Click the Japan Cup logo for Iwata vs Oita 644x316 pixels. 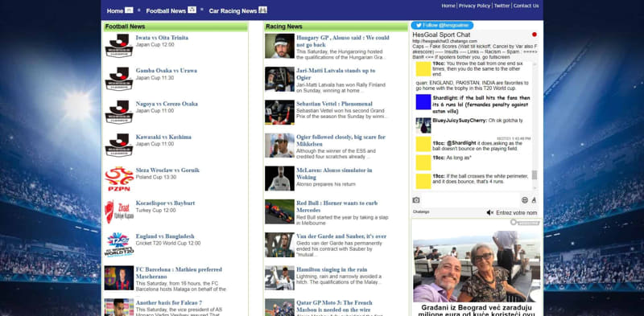118,46
